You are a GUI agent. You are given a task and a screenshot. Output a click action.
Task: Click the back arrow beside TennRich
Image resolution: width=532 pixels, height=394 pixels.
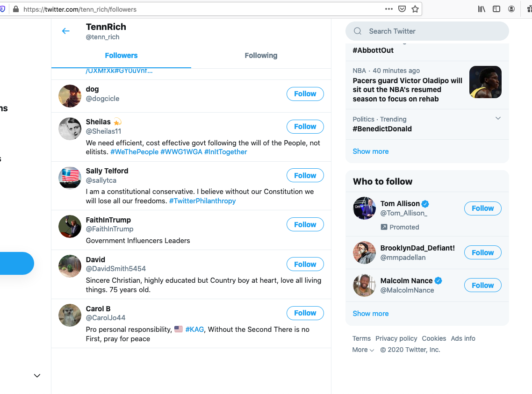point(66,31)
